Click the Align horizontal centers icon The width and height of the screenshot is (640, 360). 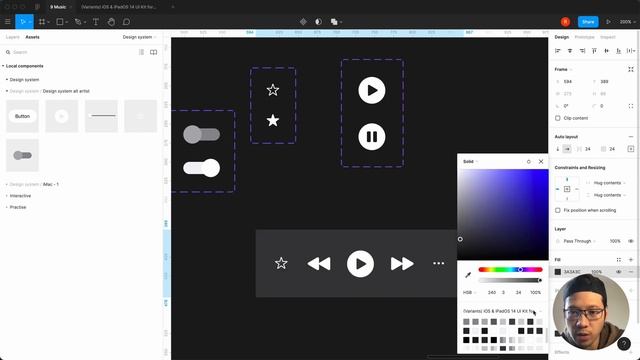click(x=570, y=51)
